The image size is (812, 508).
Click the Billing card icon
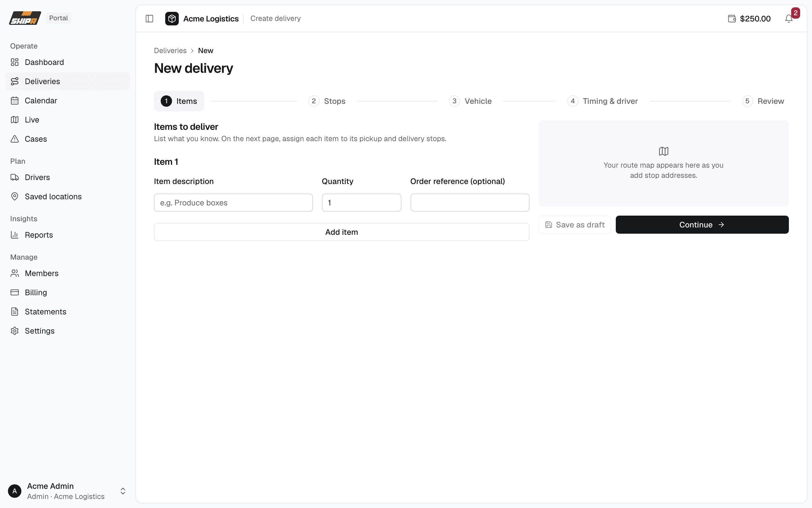14,292
